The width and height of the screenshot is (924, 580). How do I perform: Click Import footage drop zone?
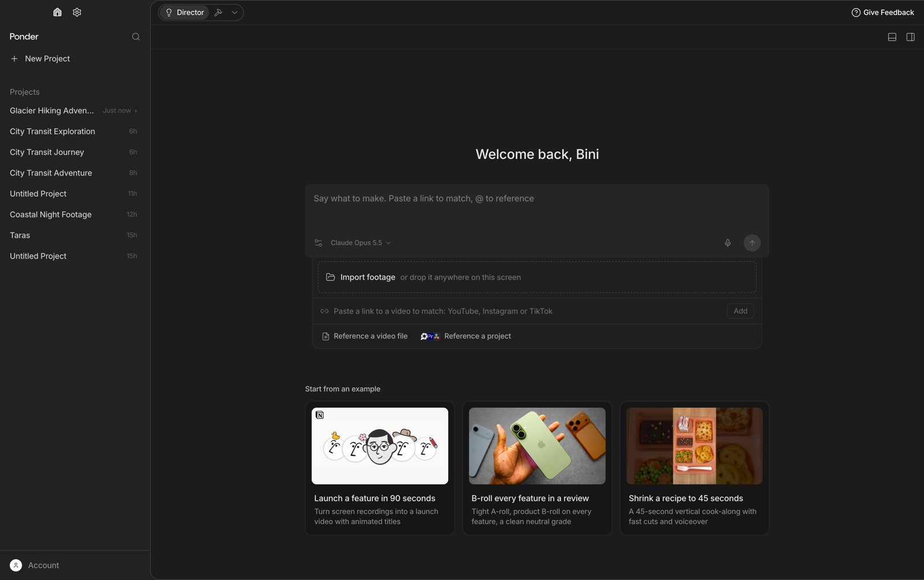click(x=537, y=277)
